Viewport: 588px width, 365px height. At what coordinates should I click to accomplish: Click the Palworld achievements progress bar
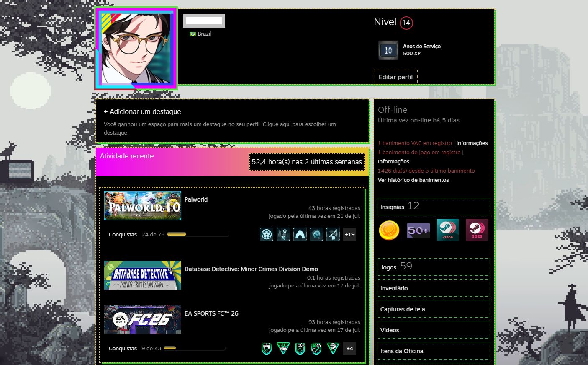(x=198, y=234)
